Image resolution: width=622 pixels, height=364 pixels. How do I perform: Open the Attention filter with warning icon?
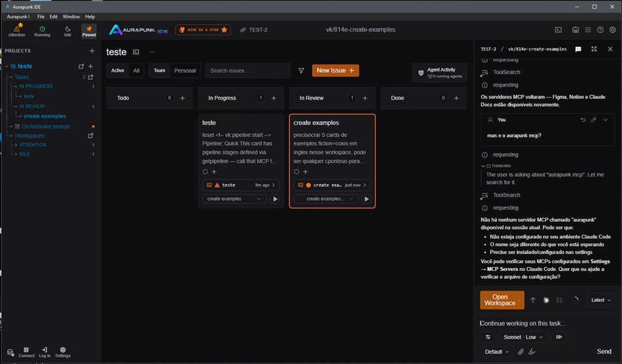[x=16, y=31]
